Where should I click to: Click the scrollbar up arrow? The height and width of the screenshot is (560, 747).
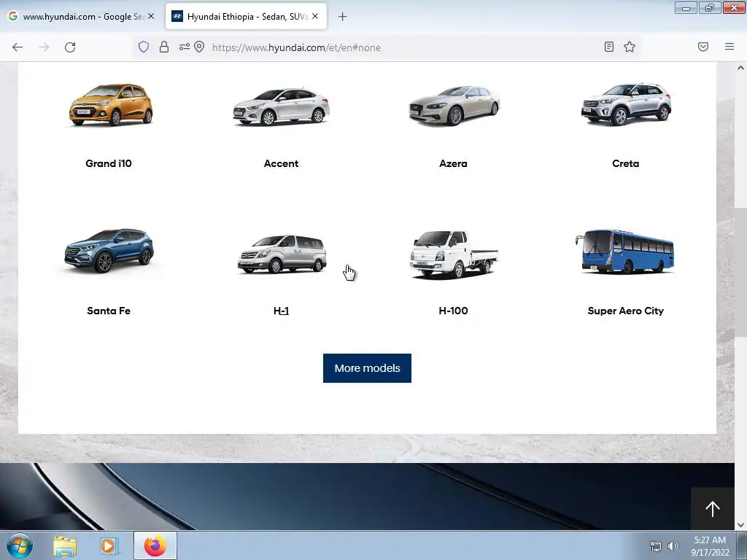[x=740, y=68]
